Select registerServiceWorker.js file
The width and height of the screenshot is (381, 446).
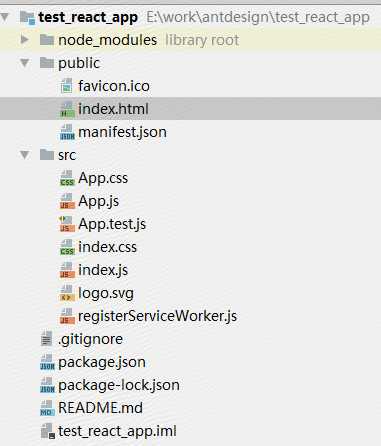pos(157,316)
